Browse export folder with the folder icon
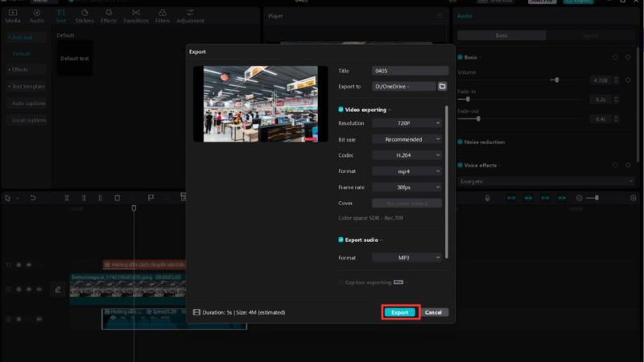 (x=442, y=86)
